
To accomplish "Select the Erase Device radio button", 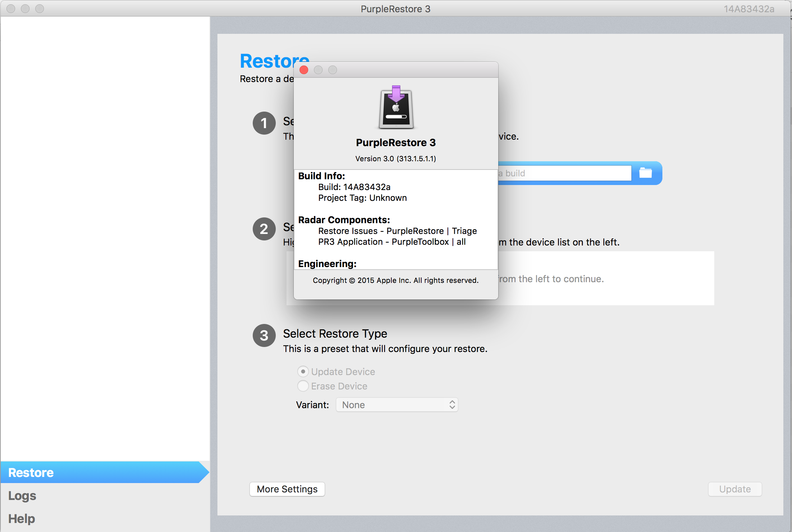I will tap(303, 386).
